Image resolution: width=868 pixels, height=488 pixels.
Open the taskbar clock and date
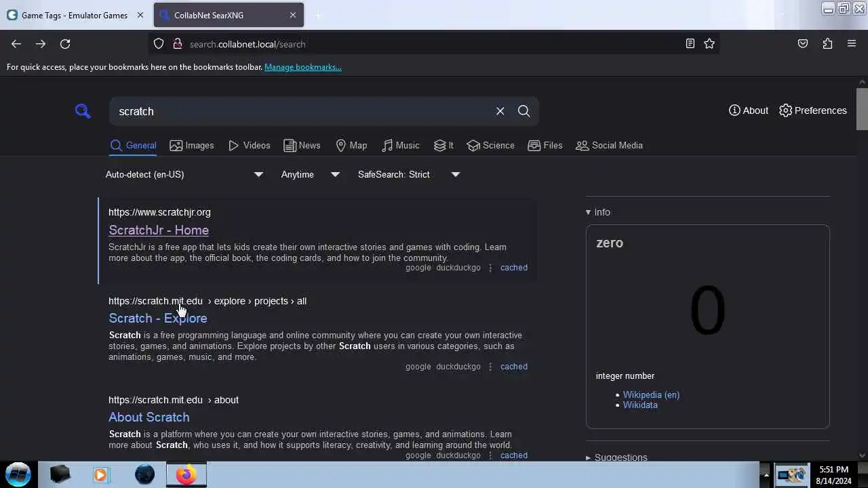[x=833, y=474]
